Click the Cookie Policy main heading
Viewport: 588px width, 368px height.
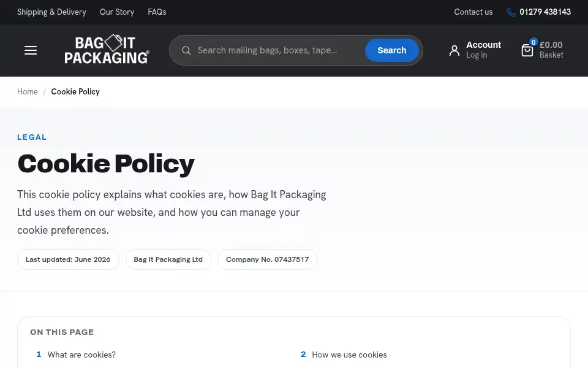click(106, 164)
